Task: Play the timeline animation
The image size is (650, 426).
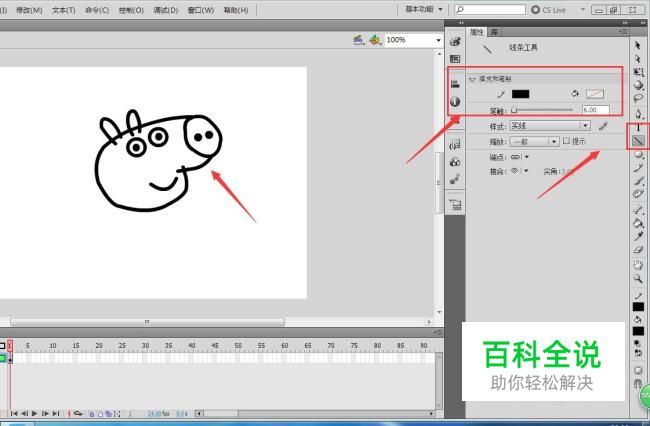Action: (34, 413)
